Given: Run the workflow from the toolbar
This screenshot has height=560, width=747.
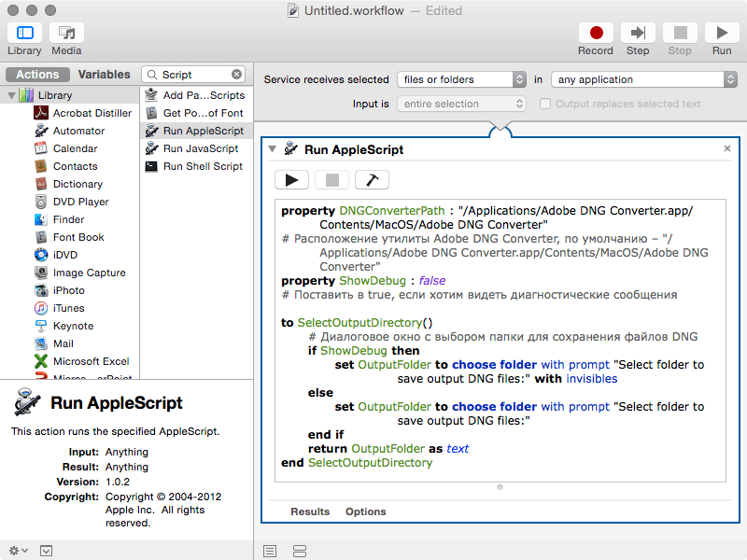Looking at the screenshot, I should click(722, 33).
